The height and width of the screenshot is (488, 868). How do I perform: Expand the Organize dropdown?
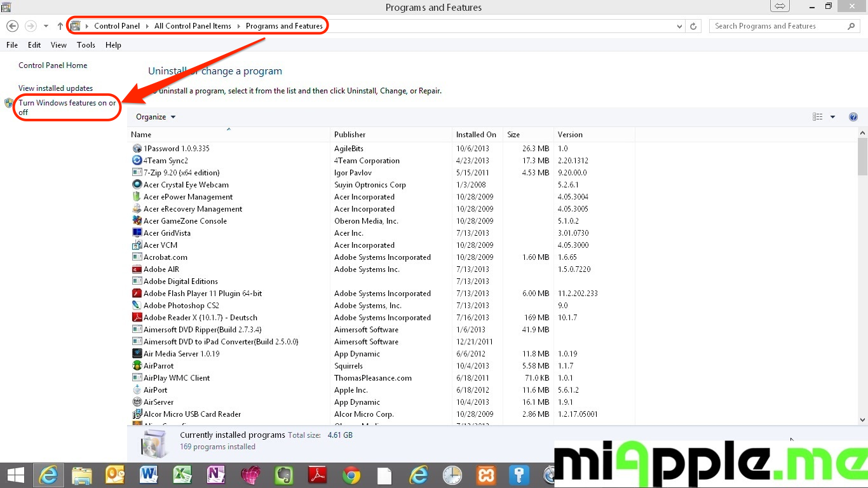click(x=156, y=117)
